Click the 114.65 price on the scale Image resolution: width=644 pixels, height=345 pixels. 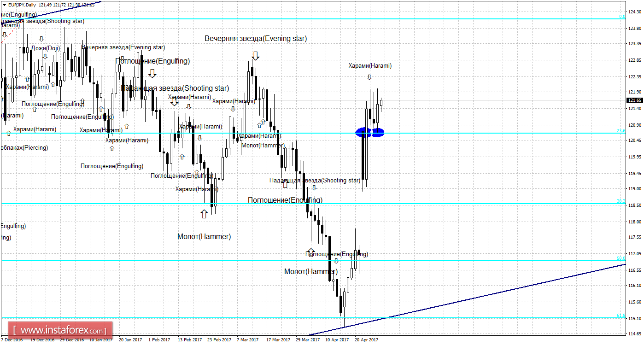point(635,334)
